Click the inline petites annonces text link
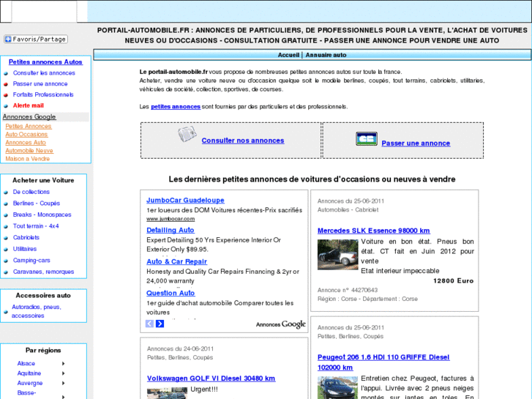Screen dimensions: 532x399 [x=176, y=107]
